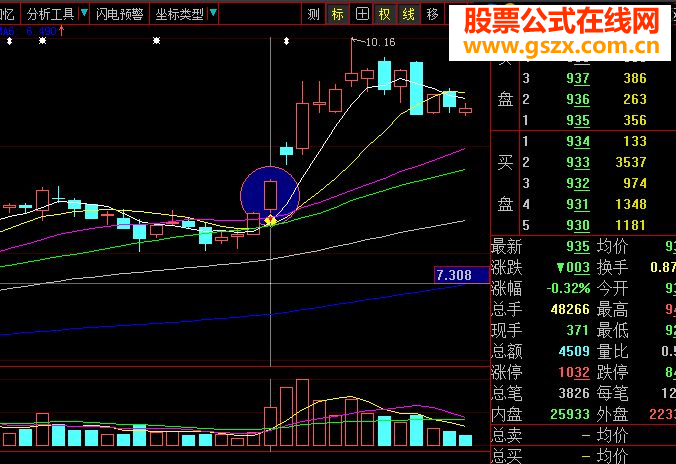Screen dimensions: 676x464
Task: Click the 10.16 high price label
Action: (380, 42)
